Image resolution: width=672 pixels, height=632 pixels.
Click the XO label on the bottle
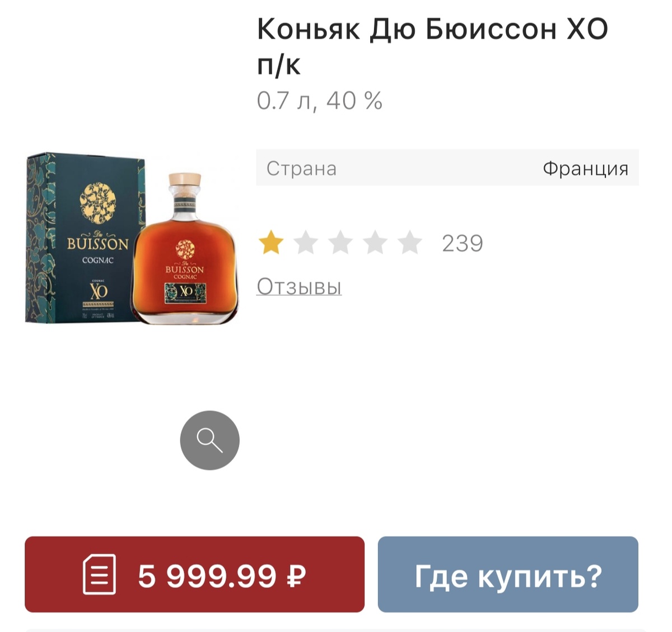pyautogui.click(x=185, y=292)
